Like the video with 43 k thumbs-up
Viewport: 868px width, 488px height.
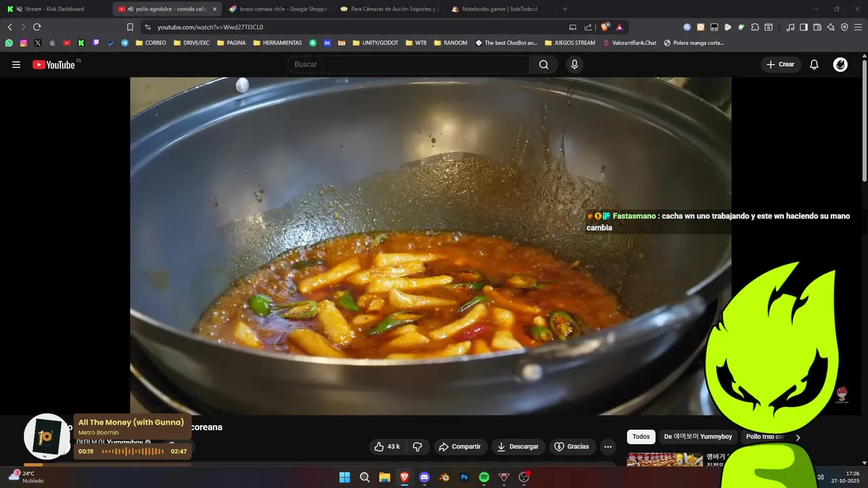tap(387, 447)
